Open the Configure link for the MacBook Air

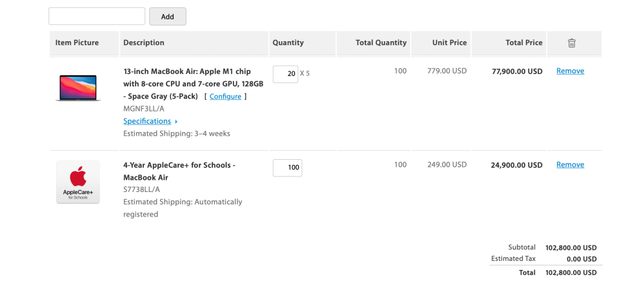[x=225, y=97]
